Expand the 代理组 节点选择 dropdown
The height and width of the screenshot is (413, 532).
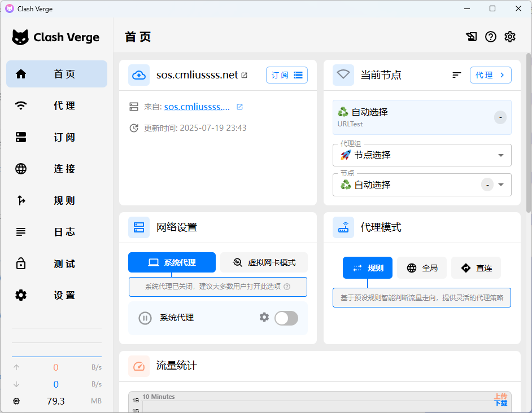click(x=422, y=155)
